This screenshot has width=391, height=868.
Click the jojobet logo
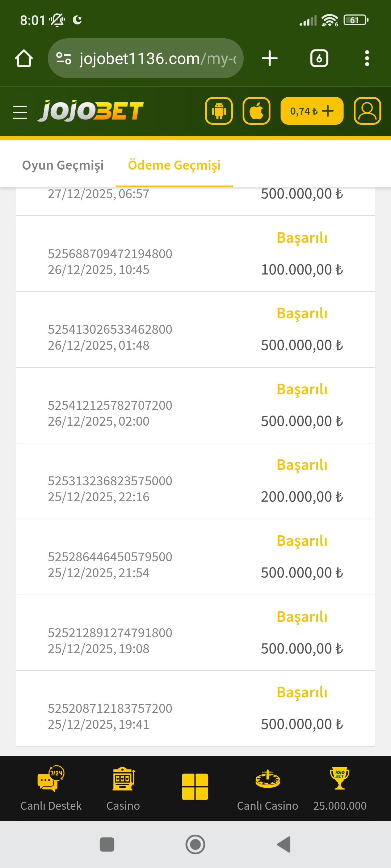[x=91, y=111]
